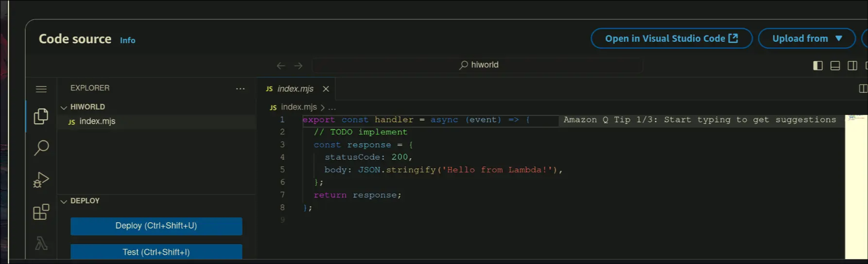This screenshot has width=868, height=264.
Task: Toggle primary side bar layout icon
Action: (818, 66)
